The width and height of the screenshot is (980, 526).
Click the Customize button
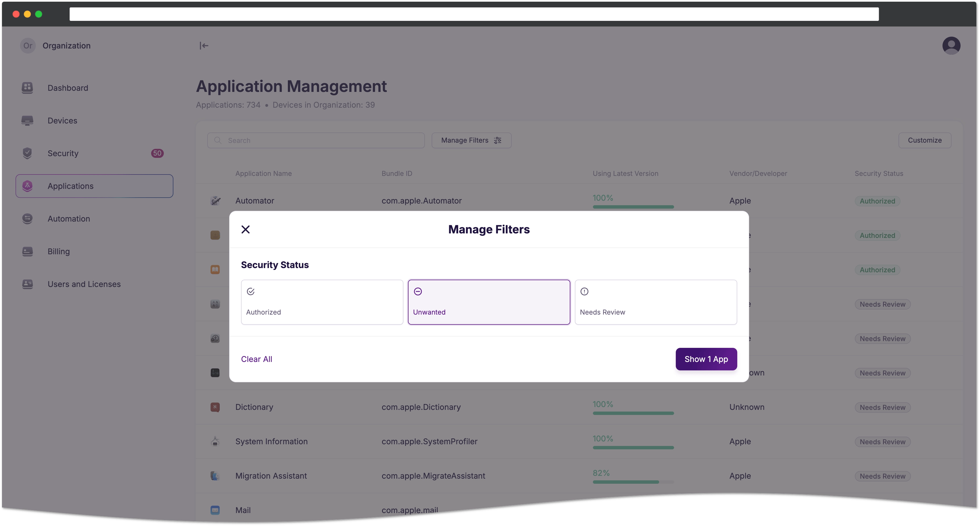click(924, 140)
